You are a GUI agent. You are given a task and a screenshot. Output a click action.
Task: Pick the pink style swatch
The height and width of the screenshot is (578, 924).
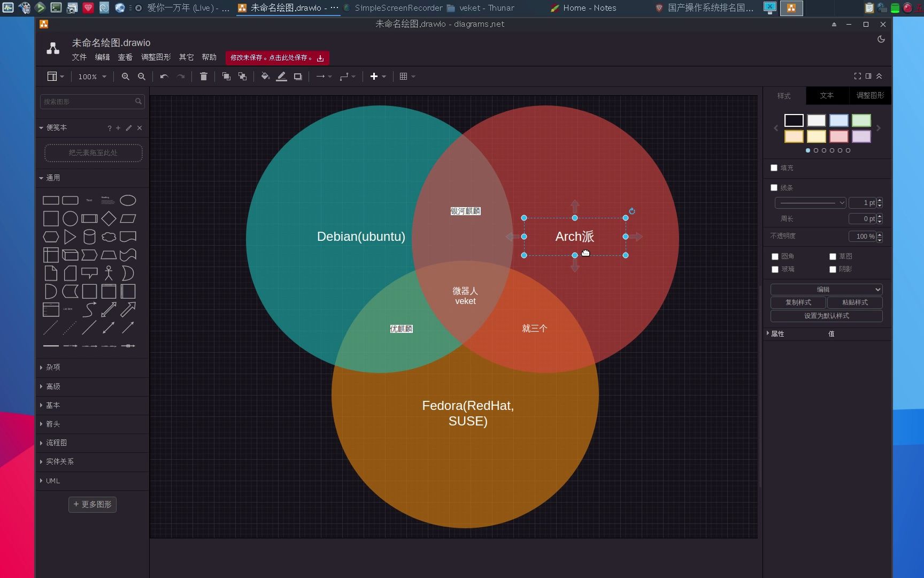point(839,136)
